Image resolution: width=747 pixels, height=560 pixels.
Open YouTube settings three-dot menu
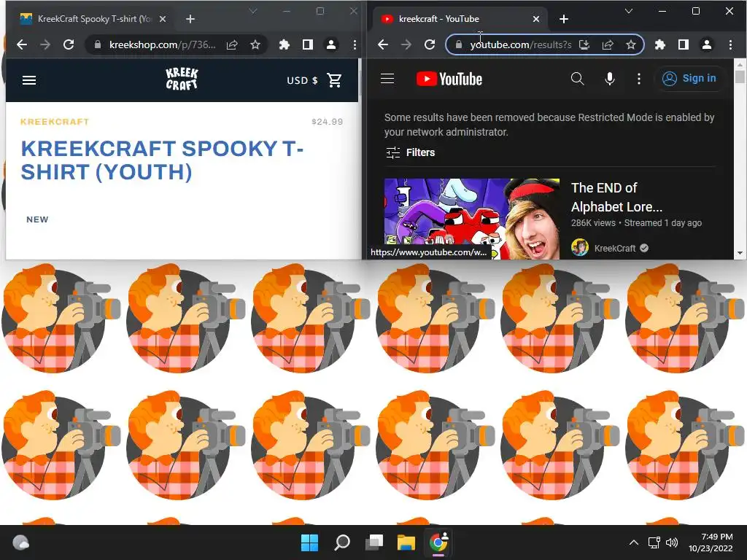point(639,79)
